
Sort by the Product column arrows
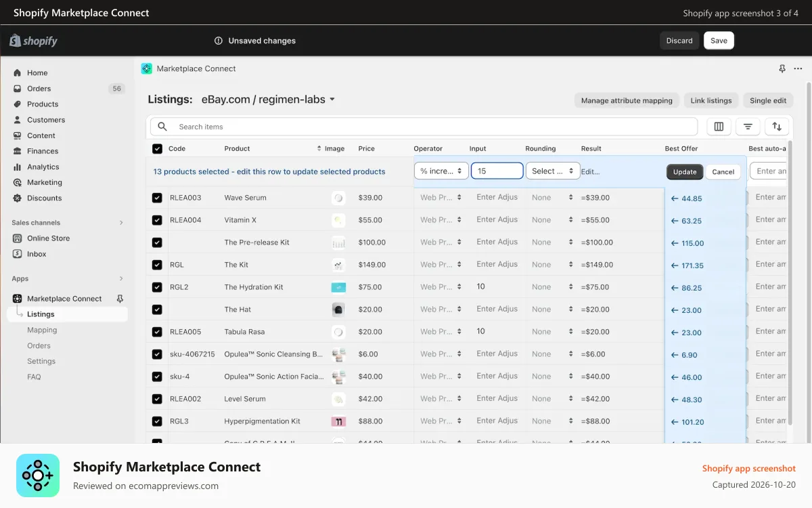click(319, 148)
